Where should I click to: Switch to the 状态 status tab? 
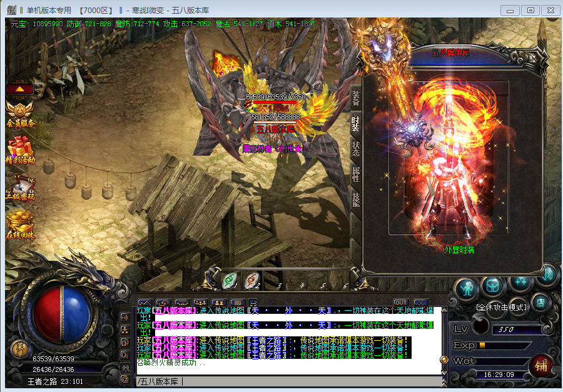point(355,149)
